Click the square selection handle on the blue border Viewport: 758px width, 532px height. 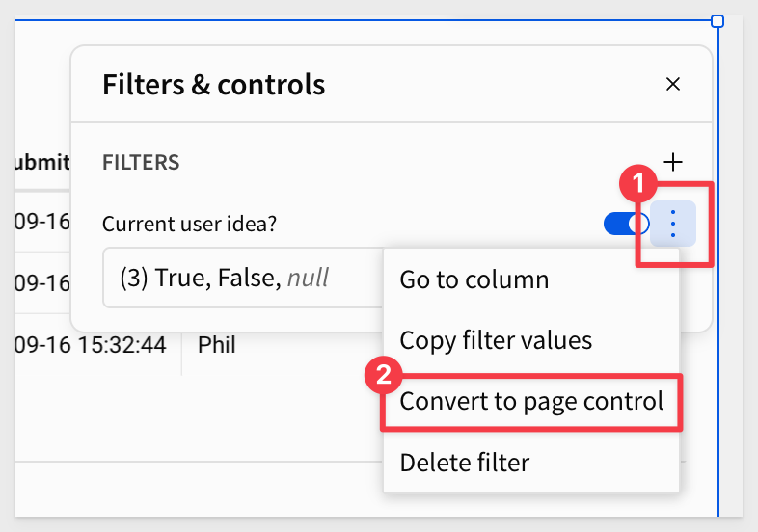pyautogui.click(x=717, y=21)
